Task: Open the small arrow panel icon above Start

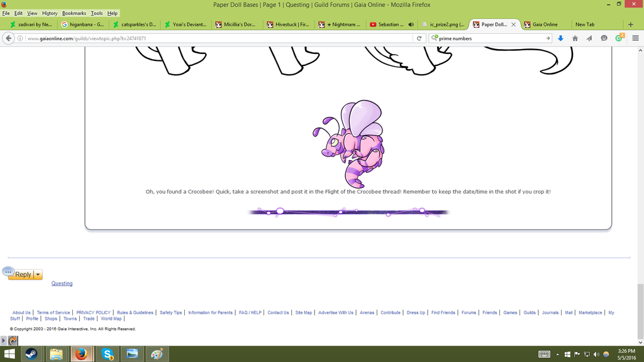Action: click(x=3, y=340)
